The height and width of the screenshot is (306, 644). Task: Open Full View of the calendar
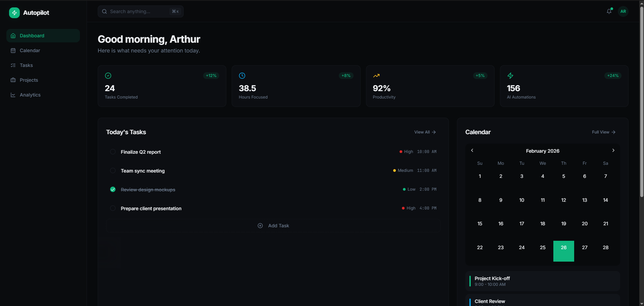click(x=603, y=132)
